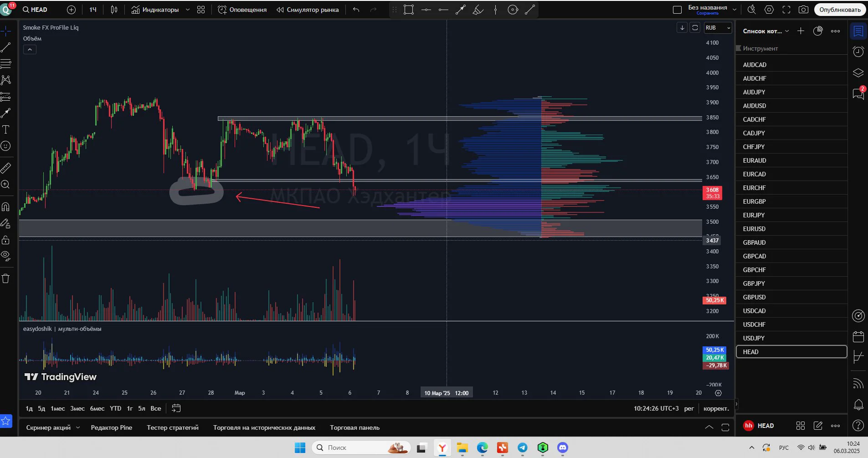
Task: Open the Редактор Pine tab
Action: coord(112,427)
